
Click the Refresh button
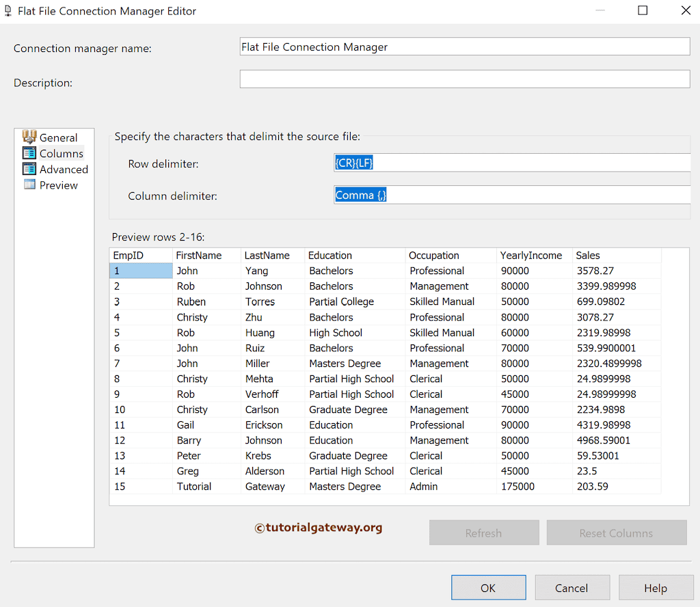(x=484, y=532)
